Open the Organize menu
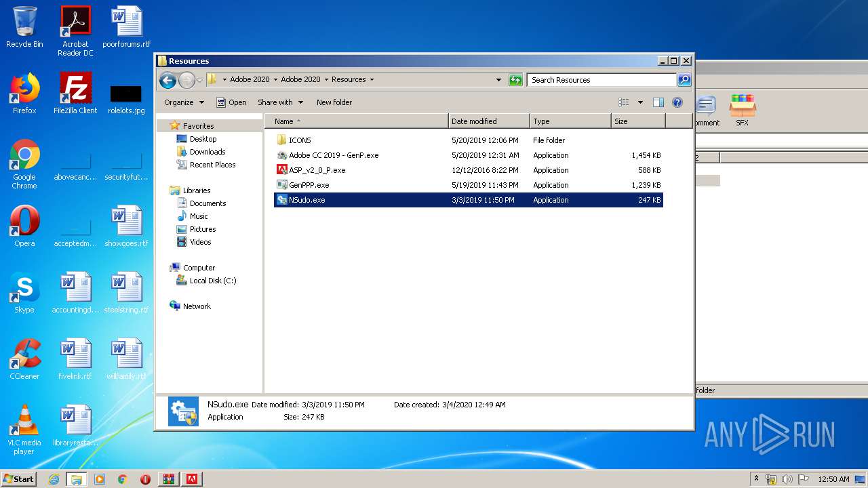Viewport: 868px width, 488px height. 184,102
